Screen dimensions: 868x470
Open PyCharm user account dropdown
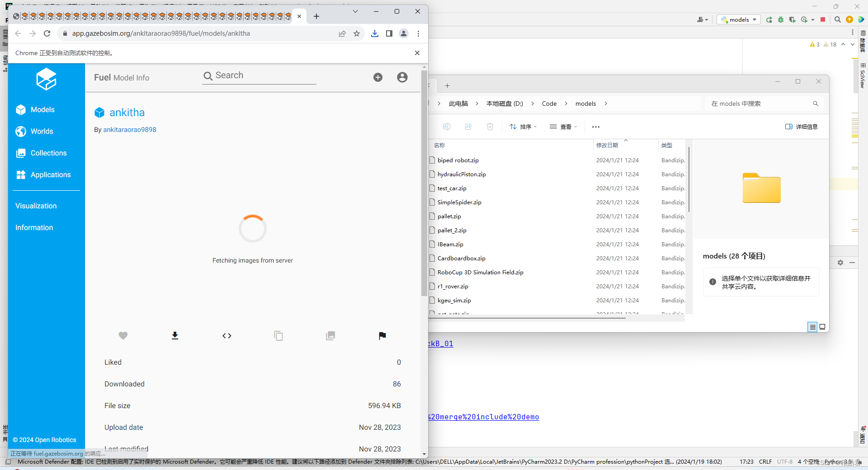tap(703, 19)
